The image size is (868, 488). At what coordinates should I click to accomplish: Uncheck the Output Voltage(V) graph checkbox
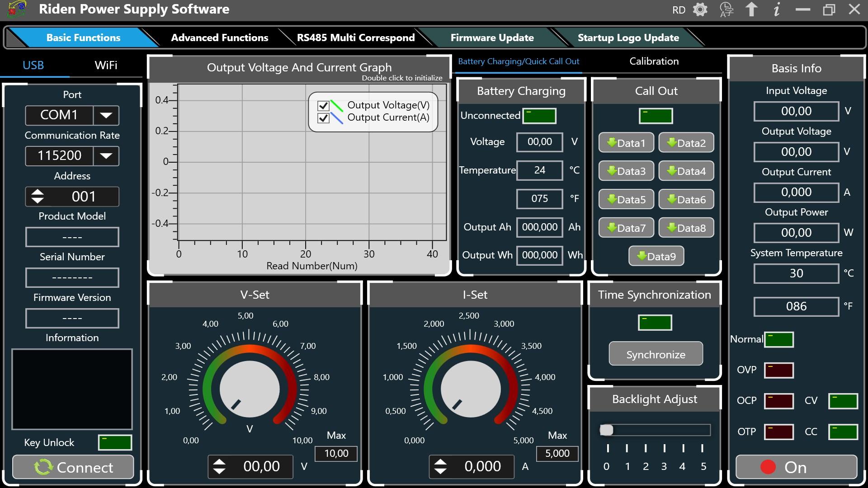[x=323, y=106]
